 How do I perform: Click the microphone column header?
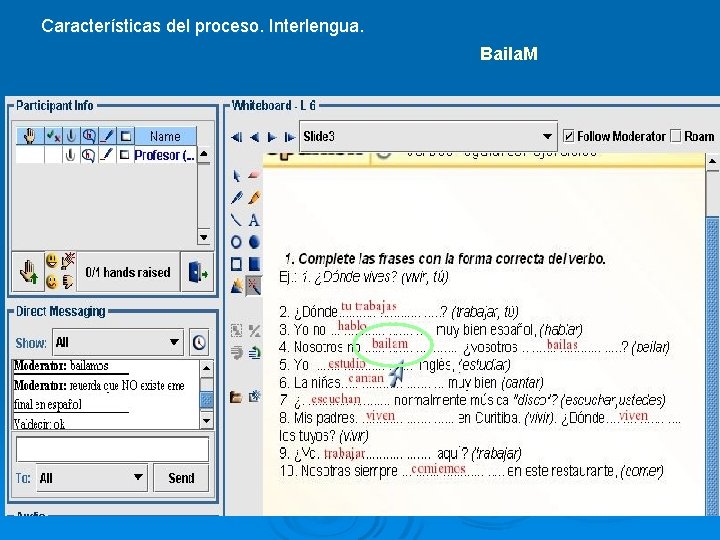coord(71,136)
